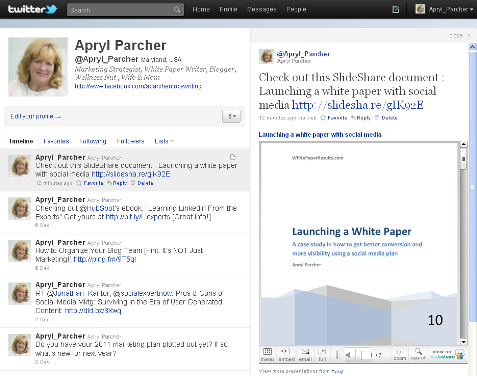Screen dimensions: 477x376
Task: Open SlideShare viewer menu icon
Action: 267,354
